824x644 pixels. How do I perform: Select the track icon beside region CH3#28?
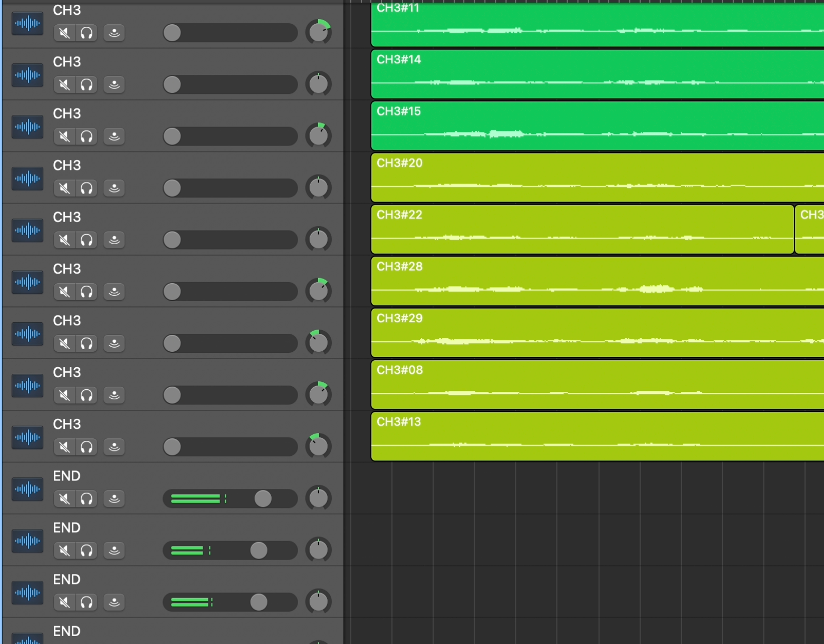27,282
